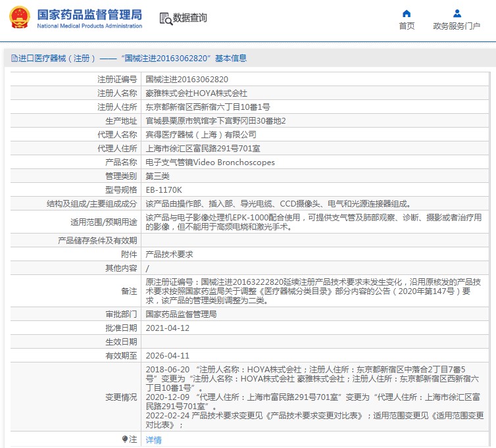Click the NMPA national emblem logo
The image size is (496, 448).
pyautogui.click(x=18, y=18)
